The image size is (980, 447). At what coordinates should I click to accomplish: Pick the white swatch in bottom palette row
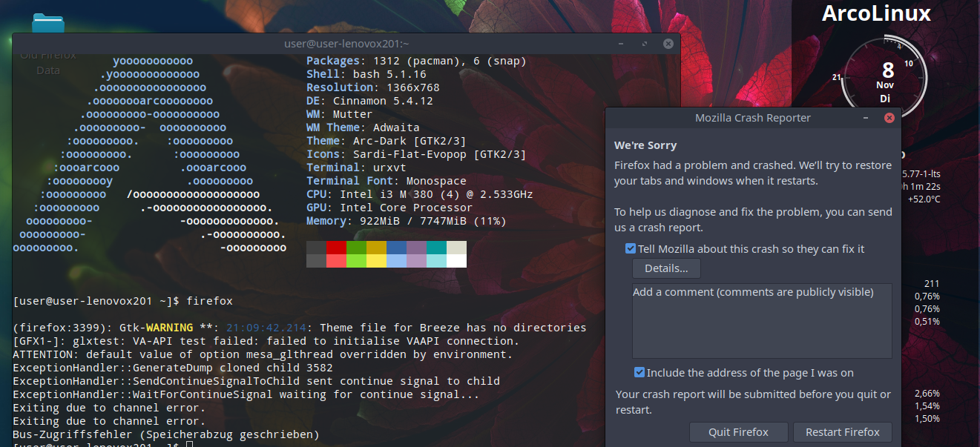coord(456,261)
